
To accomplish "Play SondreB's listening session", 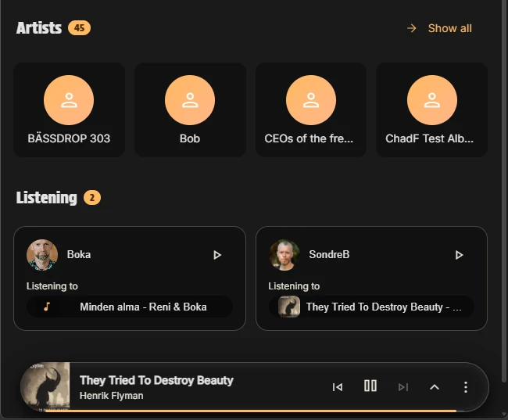I will 460,255.
